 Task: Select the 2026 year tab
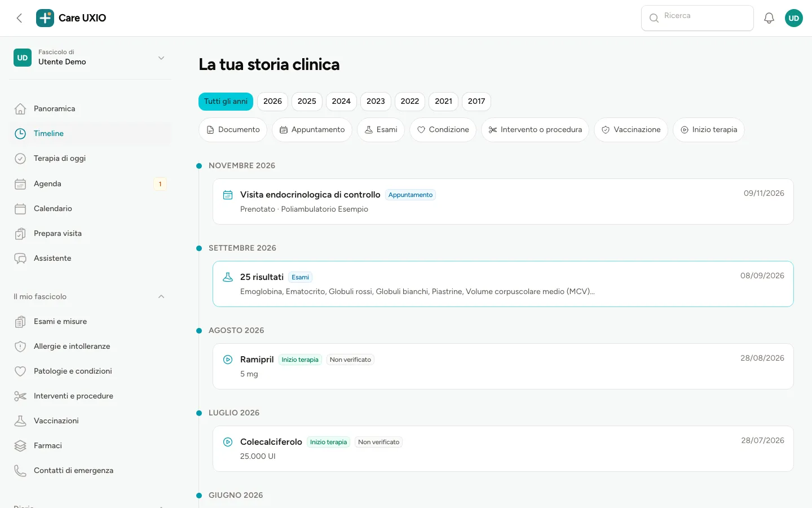272,102
